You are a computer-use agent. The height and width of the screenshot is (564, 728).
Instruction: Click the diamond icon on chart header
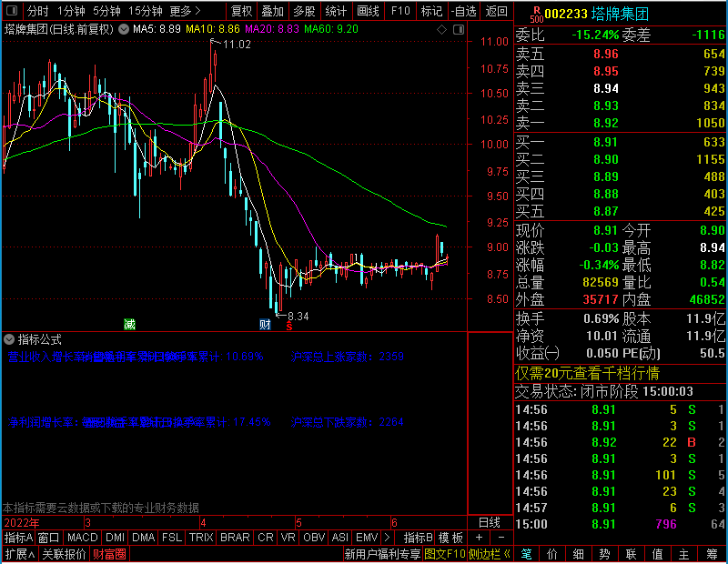(x=441, y=30)
